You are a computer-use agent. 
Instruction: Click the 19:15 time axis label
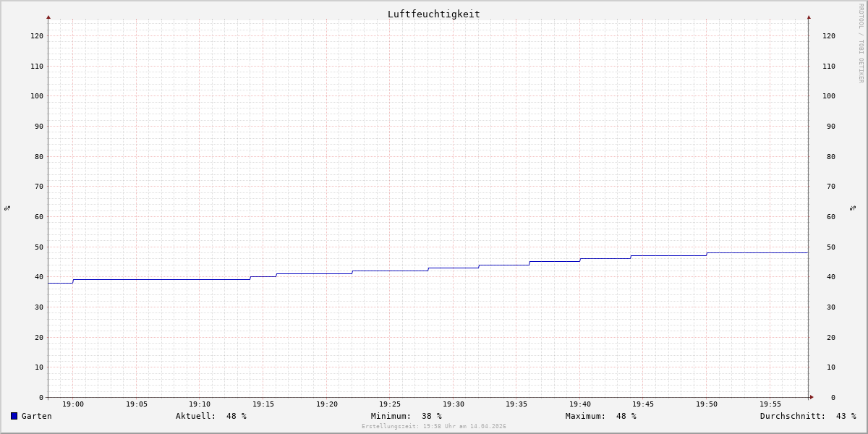click(263, 404)
